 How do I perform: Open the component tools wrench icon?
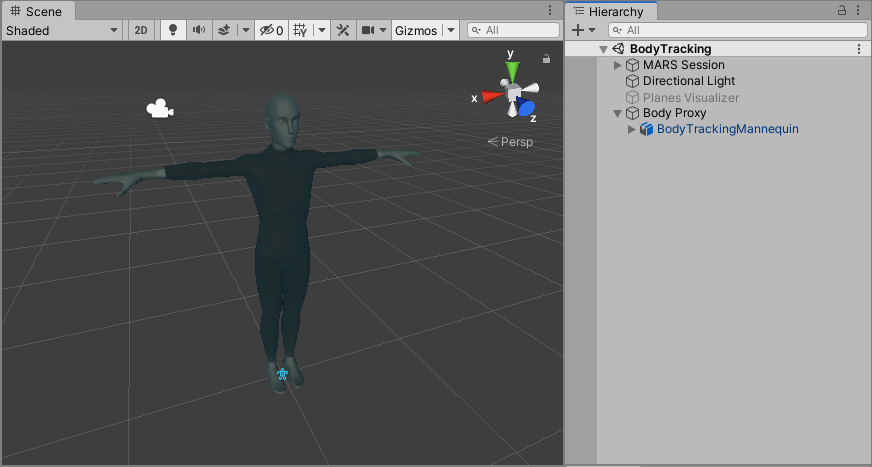click(343, 30)
